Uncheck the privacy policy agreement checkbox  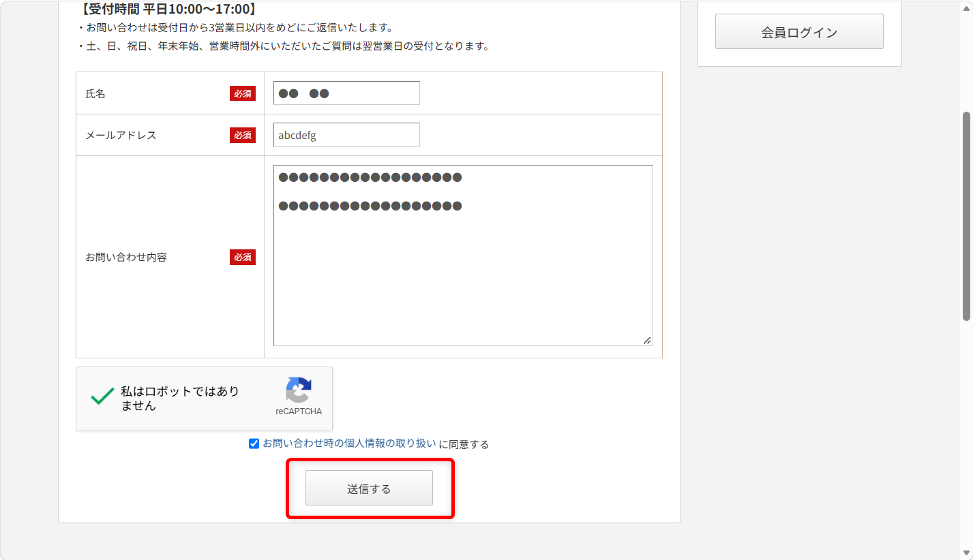click(254, 444)
